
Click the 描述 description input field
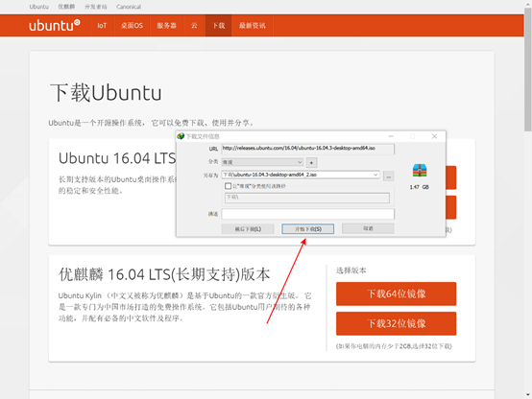point(307,214)
